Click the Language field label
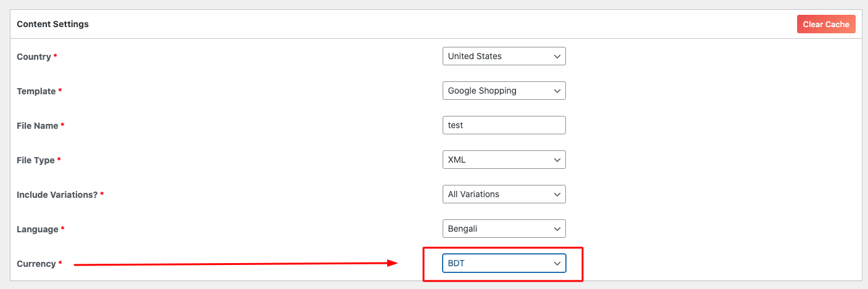868x289 pixels. pyautogui.click(x=38, y=229)
